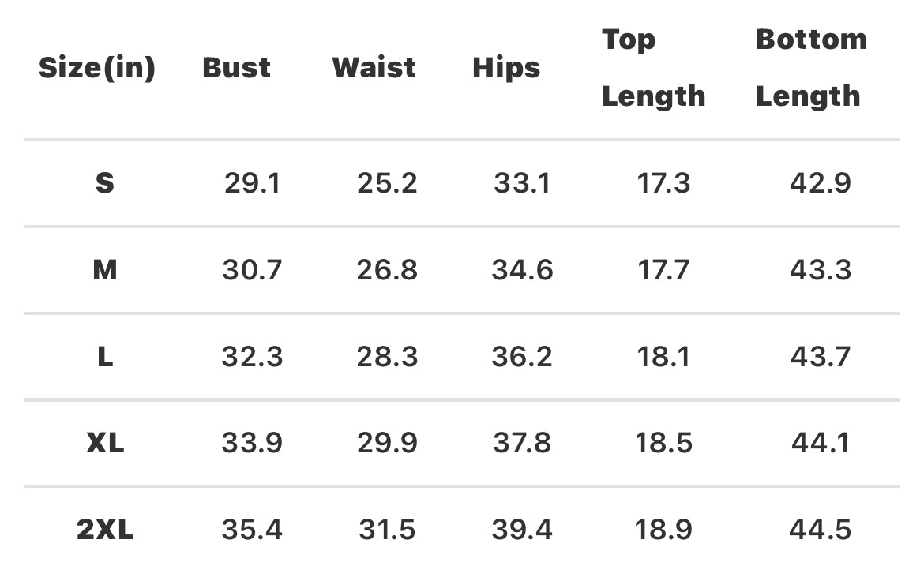Select the L size row label
Viewport: 924px width, 566px height.
tap(104, 357)
